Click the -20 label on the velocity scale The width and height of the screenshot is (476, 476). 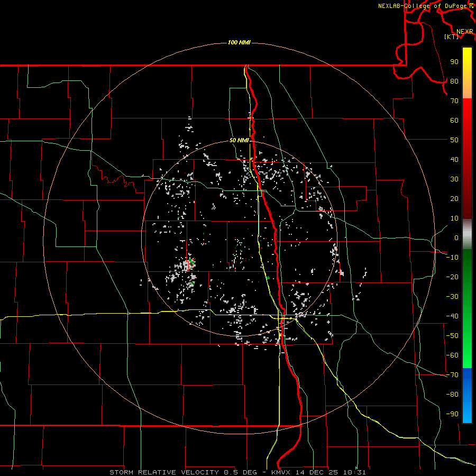pyautogui.click(x=452, y=277)
